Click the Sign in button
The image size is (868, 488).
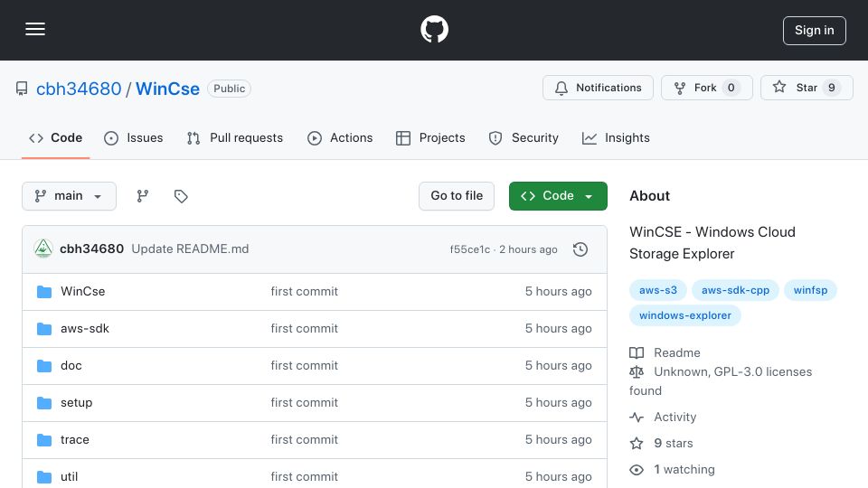815,31
